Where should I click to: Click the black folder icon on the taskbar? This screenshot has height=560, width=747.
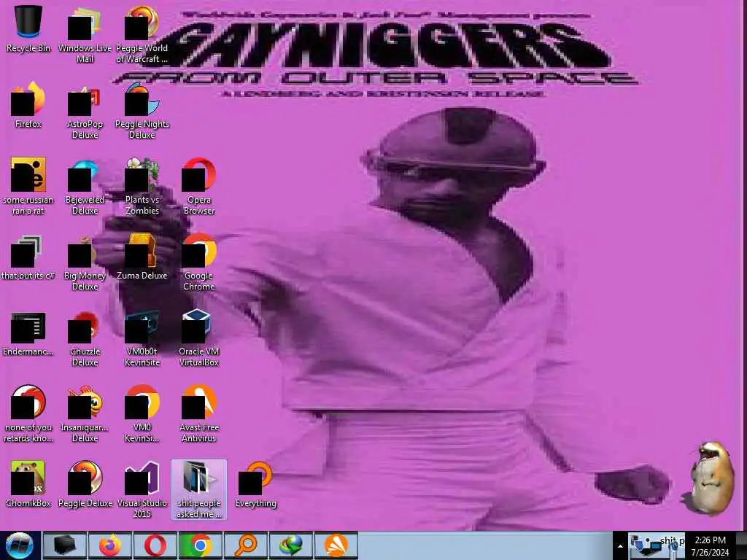pyautogui.click(x=65, y=545)
